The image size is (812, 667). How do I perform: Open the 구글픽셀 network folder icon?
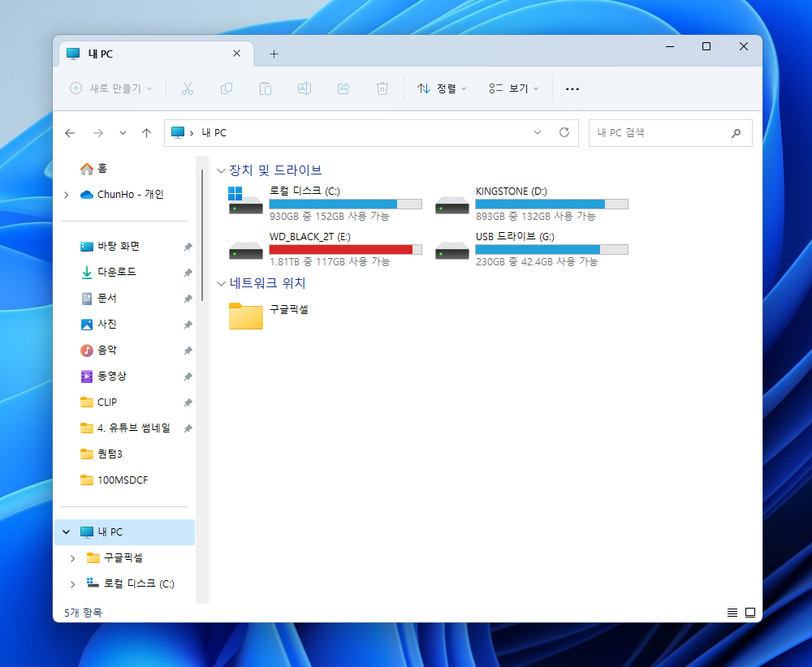(246, 316)
